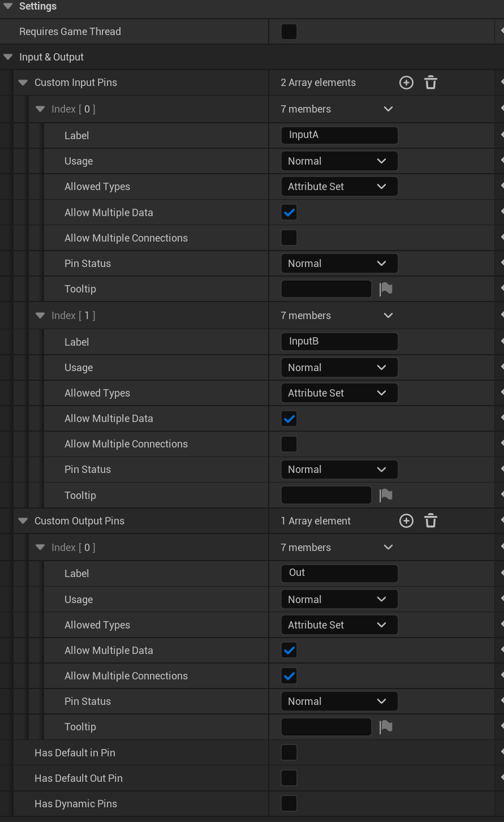Open Pin Status dropdown for InputB
The image size is (504, 822).
click(x=339, y=470)
